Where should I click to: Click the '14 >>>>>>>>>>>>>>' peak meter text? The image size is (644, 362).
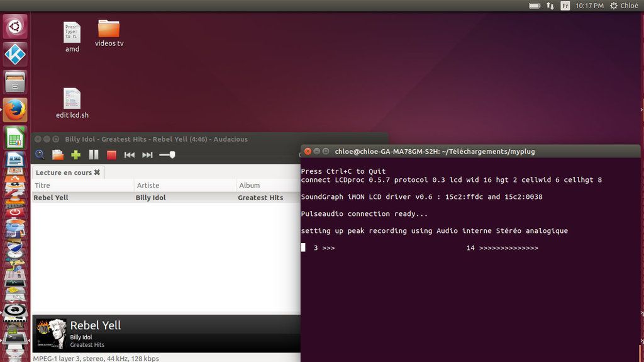pyautogui.click(x=502, y=247)
